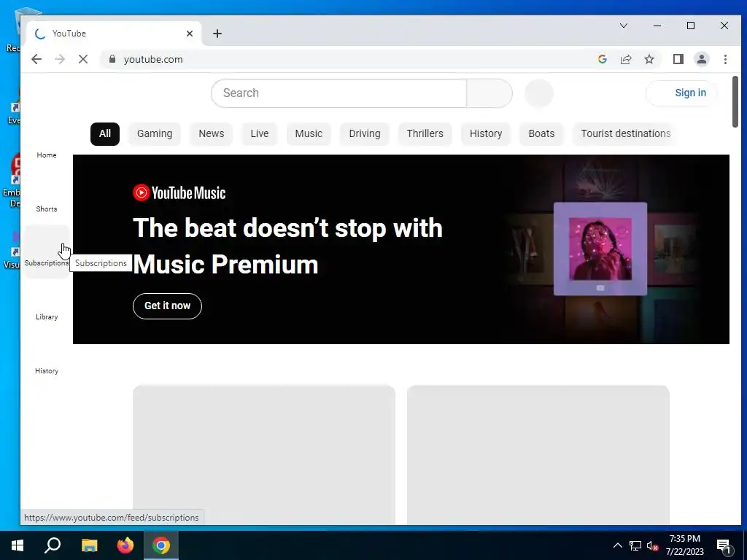Open the Chrome side panel icon
Image resolution: width=747 pixels, height=560 pixels.
[x=678, y=59]
